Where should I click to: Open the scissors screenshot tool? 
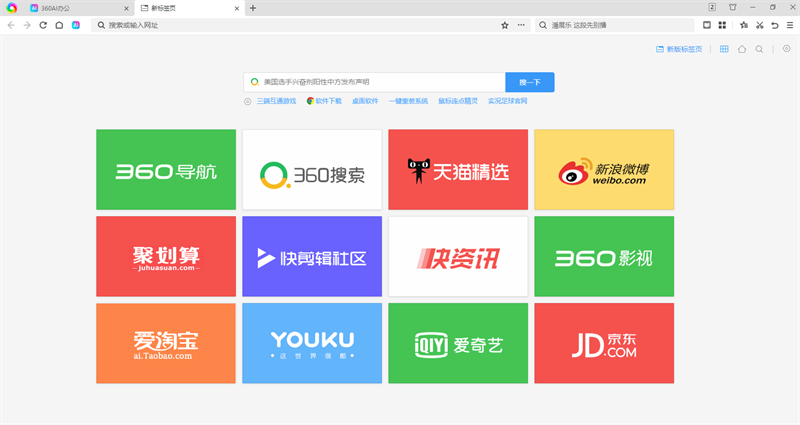click(759, 25)
